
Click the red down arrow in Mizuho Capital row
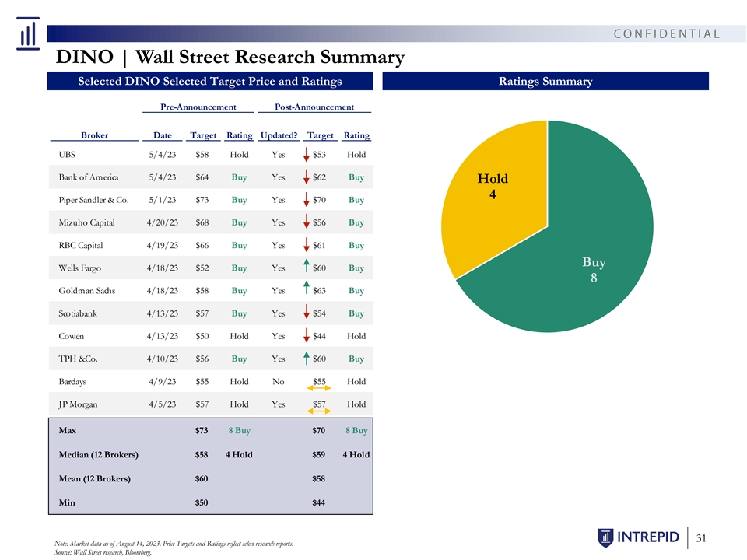pos(307,222)
